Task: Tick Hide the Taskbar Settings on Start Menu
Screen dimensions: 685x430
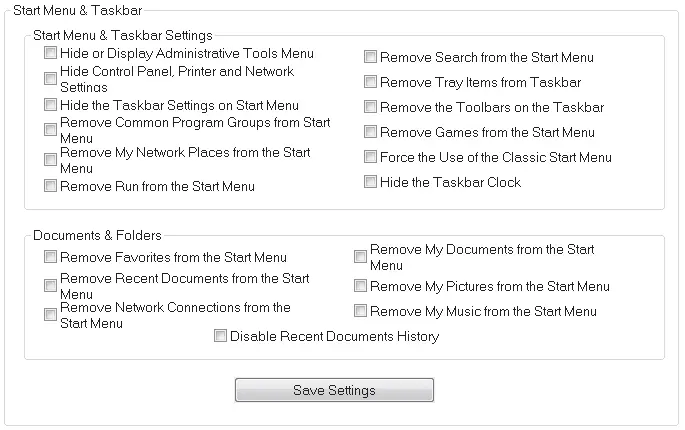Action: pyautogui.click(x=51, y=105)
